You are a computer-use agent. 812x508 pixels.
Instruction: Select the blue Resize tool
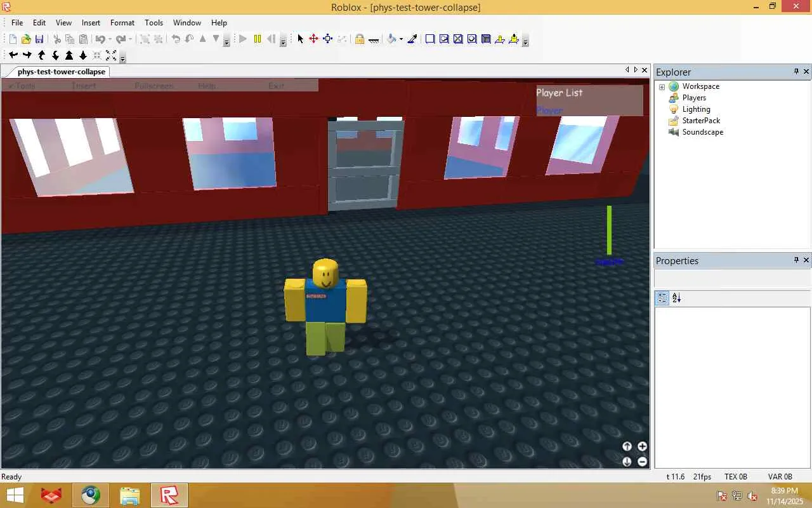coord(327,39)
